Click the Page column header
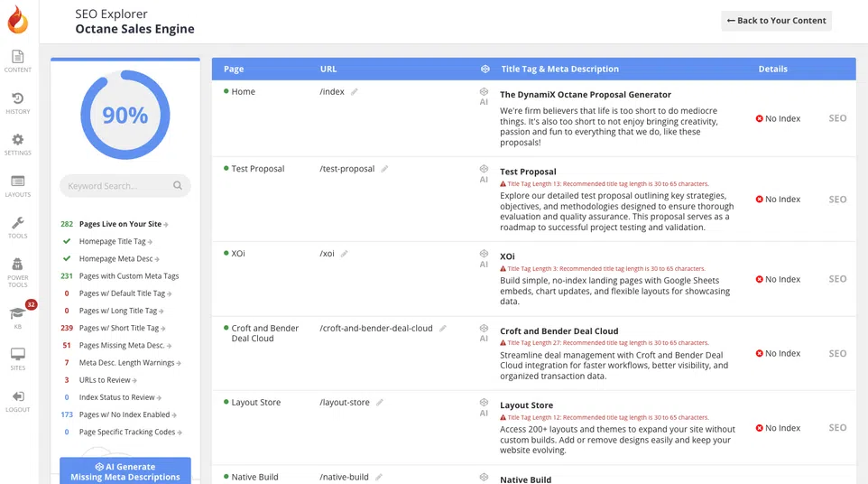This screenshot has width=868, height=484. point(234,70)
